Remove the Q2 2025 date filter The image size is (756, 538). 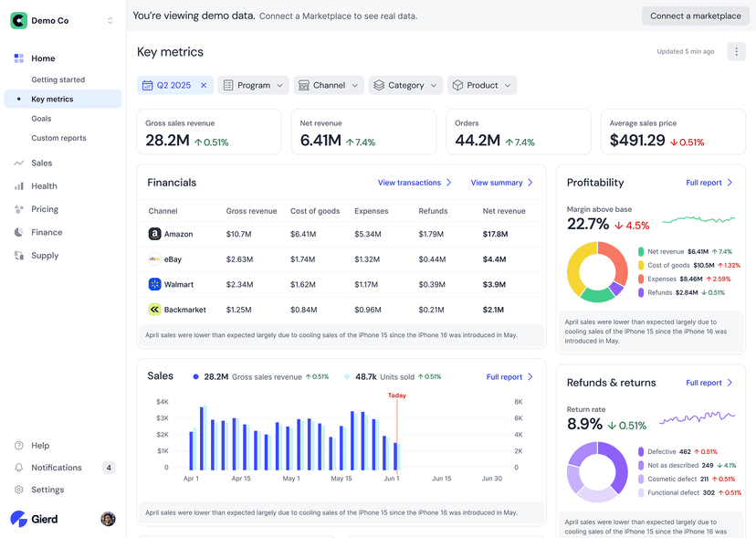pyautogui.click(x=204, y=85)
